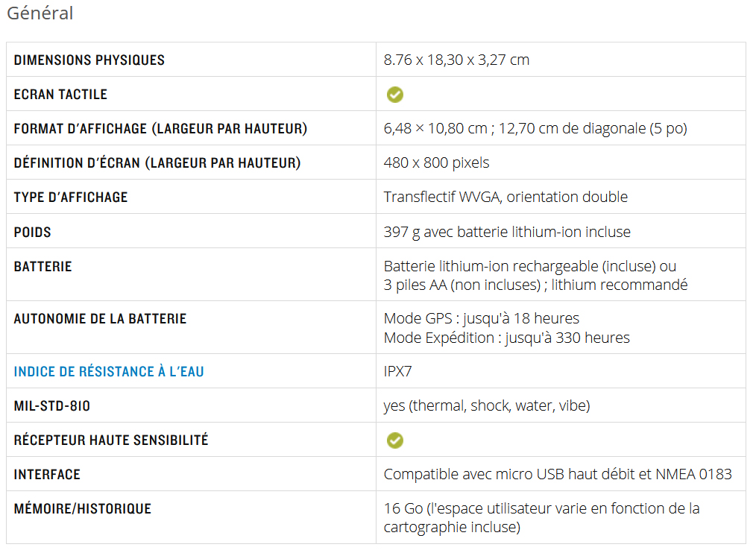
Task: Click the 397 g battery weight text
Action: (507, 232)
